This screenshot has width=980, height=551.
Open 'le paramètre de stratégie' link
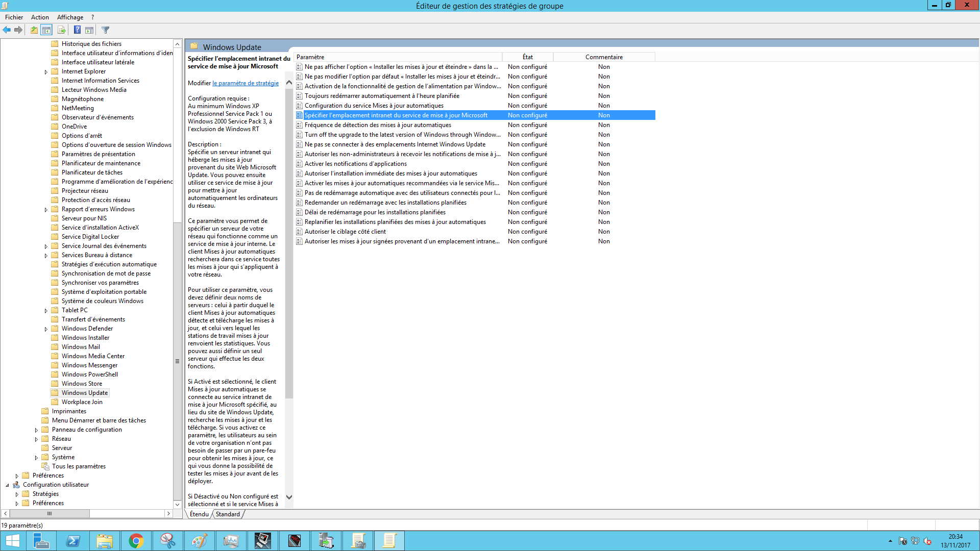tap(246, 83)
